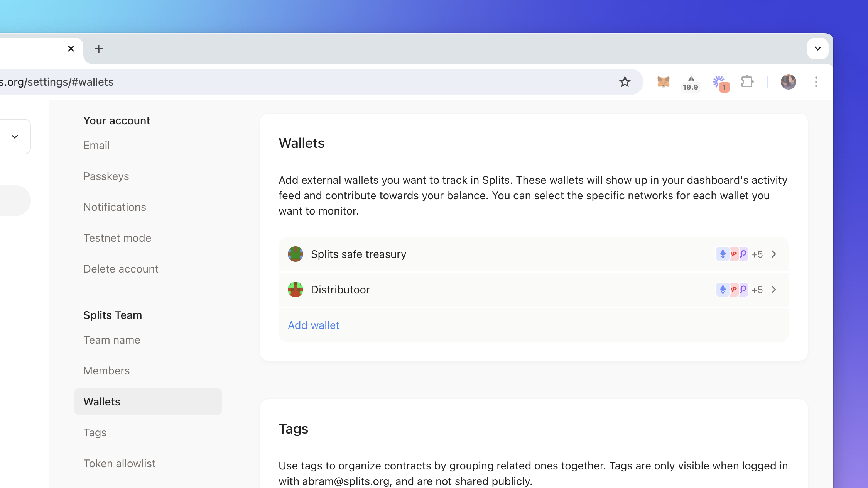Click the gas price extension showing 19.9

pos(691,83)
